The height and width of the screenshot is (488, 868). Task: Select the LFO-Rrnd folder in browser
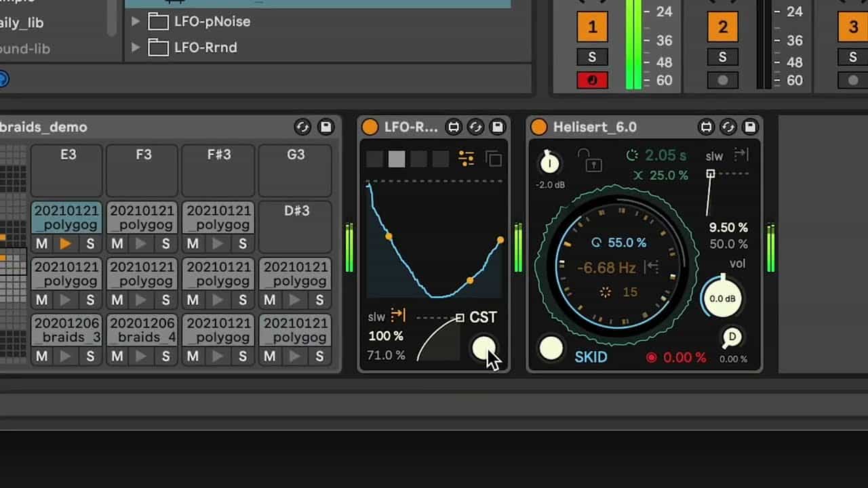[205, 47]
